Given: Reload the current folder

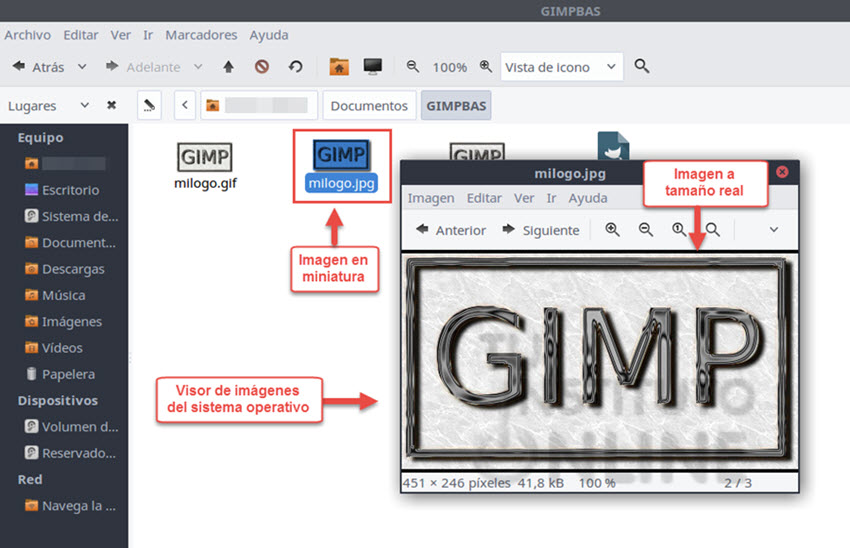Looking at the screenshot, I should point(295,67).
